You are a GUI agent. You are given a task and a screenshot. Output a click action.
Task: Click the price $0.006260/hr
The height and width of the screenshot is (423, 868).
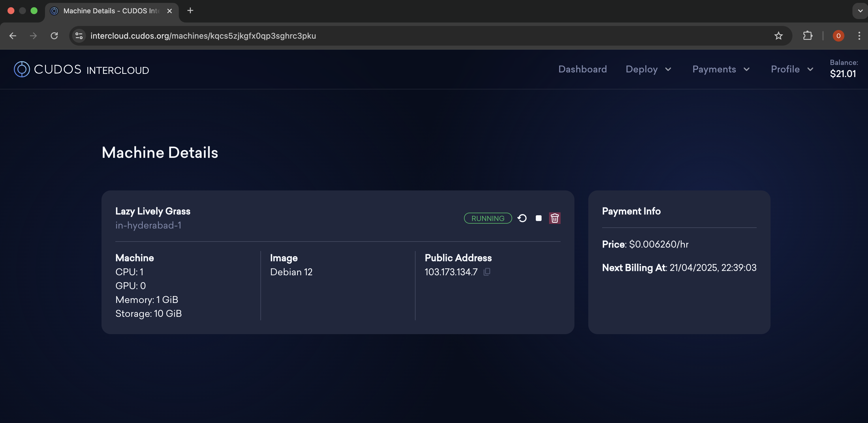[658, 244]
